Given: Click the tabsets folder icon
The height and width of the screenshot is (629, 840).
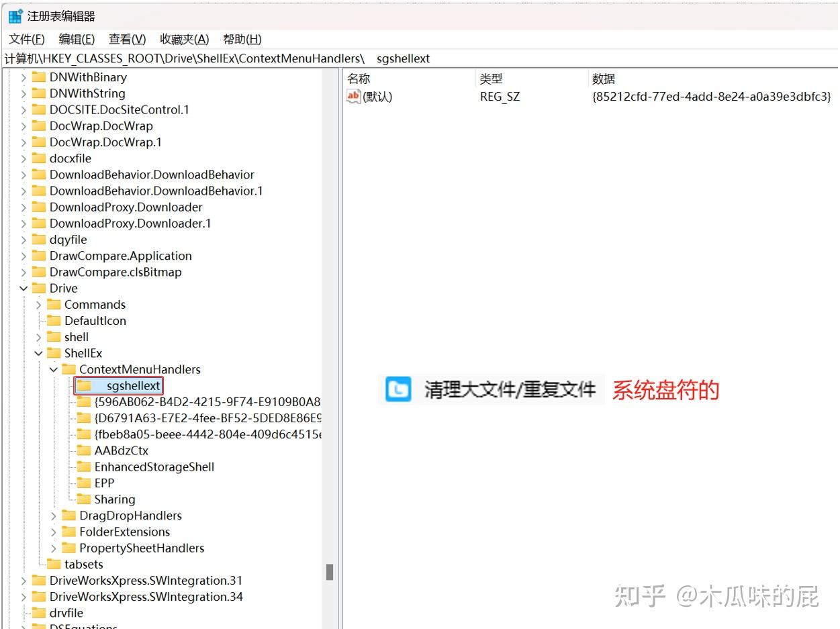Looking at the screenshot, I should click(x=54, y=564).
